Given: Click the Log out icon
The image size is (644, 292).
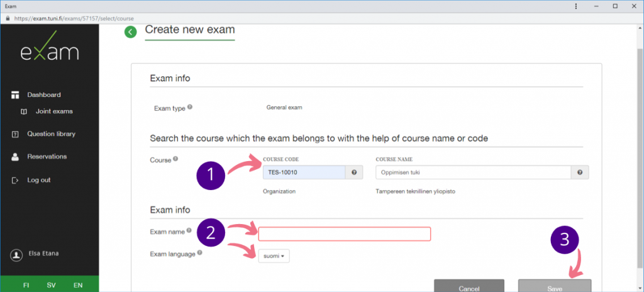Looking at the screenshot, I should coord(16,180).
